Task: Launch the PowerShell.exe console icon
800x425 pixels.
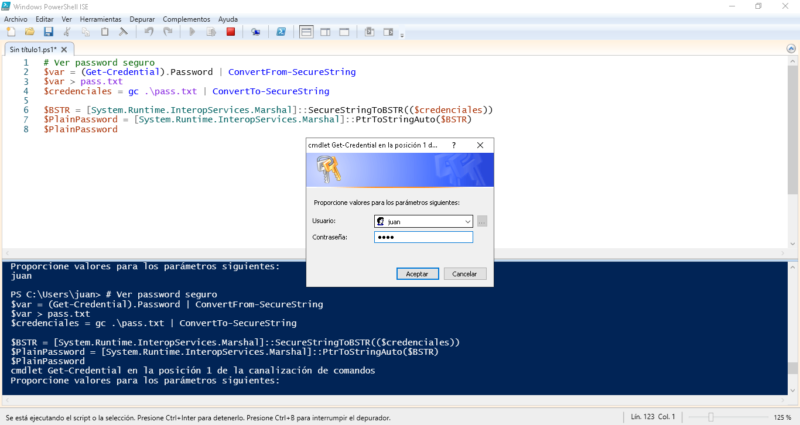Action: coord(281,32)
